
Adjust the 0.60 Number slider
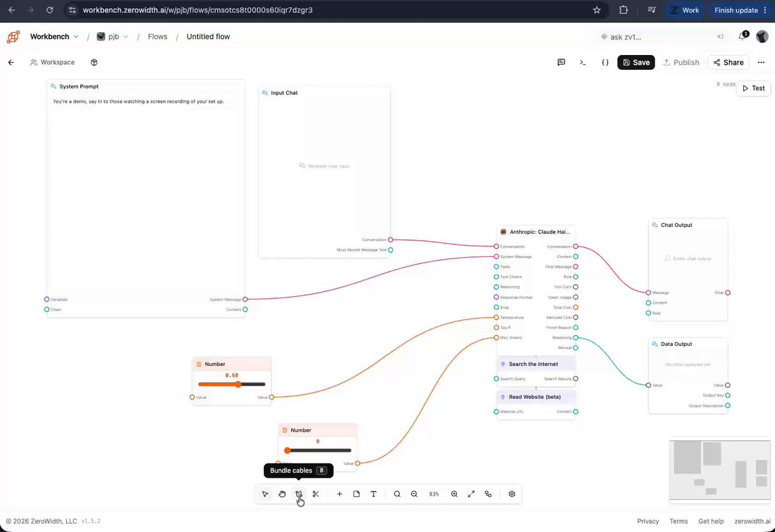pos(231,384)
